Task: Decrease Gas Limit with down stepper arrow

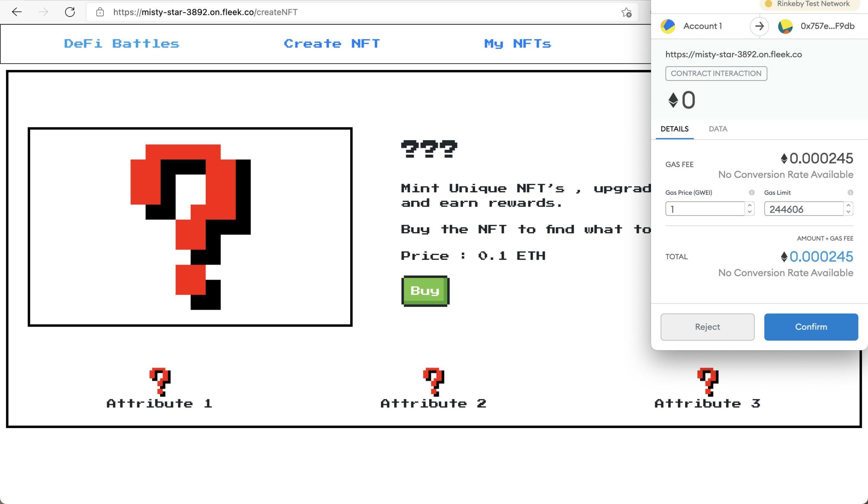Action: coord(848,212)
